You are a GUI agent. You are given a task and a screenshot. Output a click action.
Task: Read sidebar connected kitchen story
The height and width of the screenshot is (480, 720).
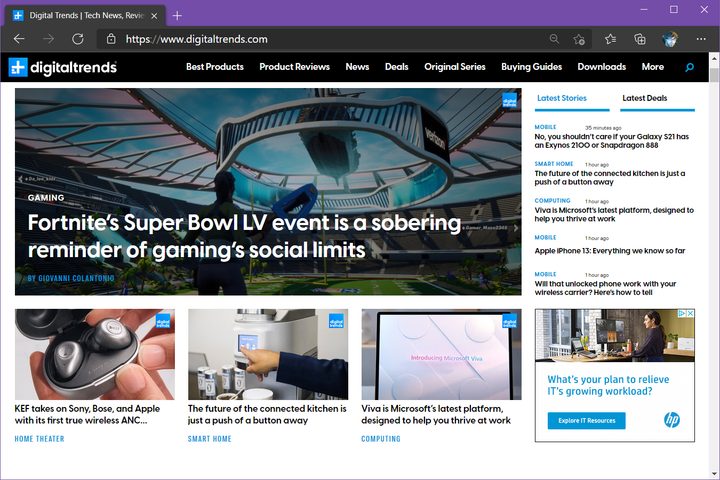point(610,177)
